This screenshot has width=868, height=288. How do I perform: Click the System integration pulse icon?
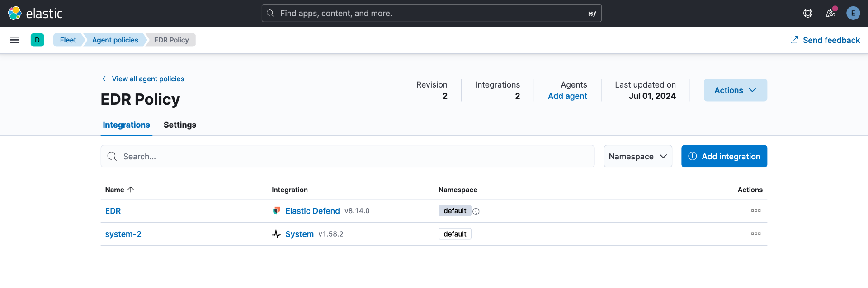point(276,234)
